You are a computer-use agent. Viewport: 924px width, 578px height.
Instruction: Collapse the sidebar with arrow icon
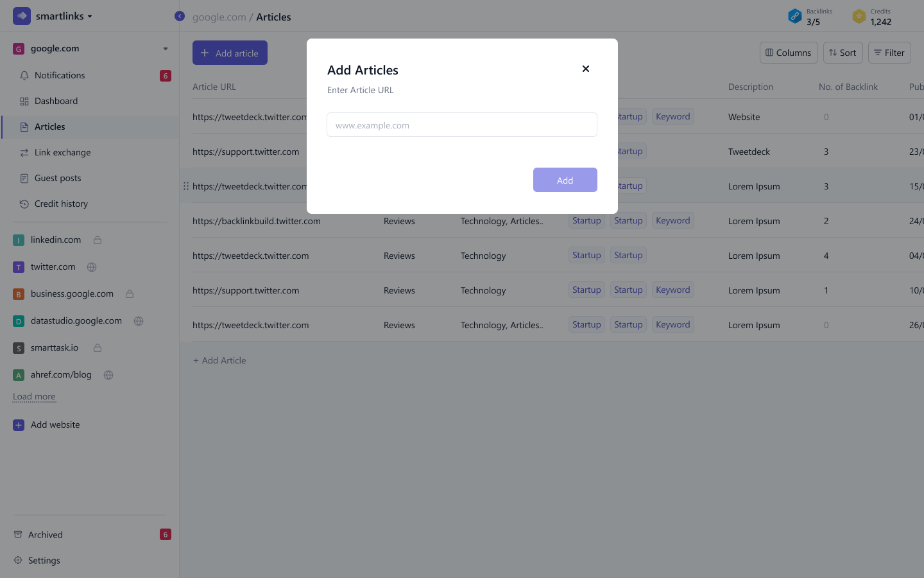tap(180, 16)
